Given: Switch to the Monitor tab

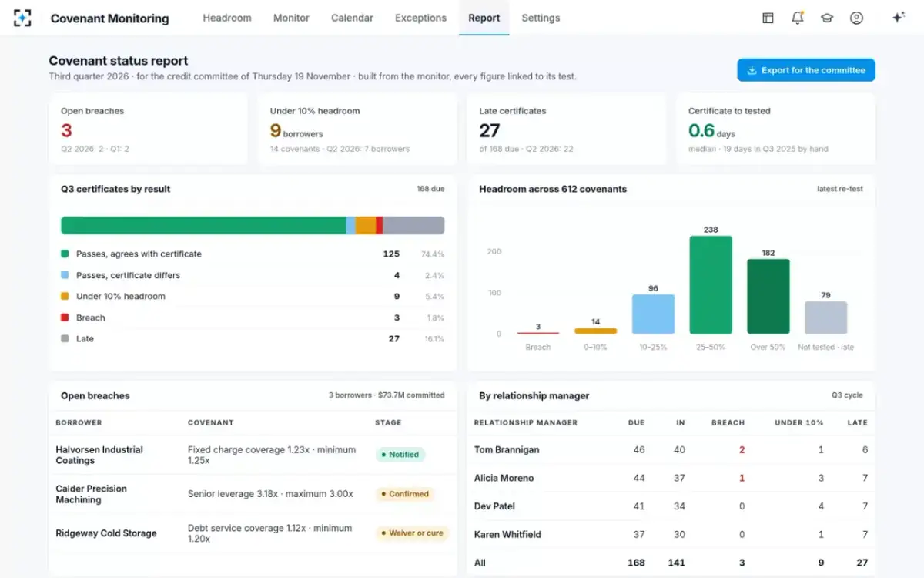Looking at the screenshot, I should coord(291,18).
